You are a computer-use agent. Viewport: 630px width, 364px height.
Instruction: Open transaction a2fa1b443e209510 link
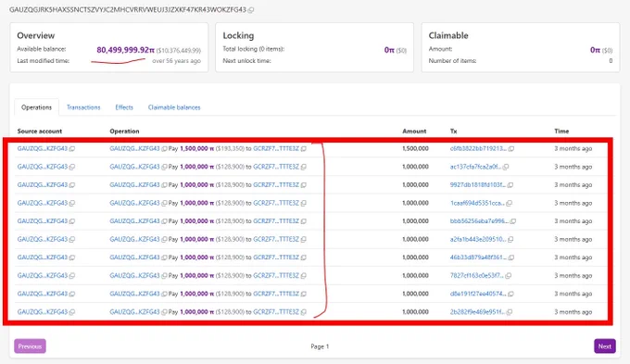[478, 240]
